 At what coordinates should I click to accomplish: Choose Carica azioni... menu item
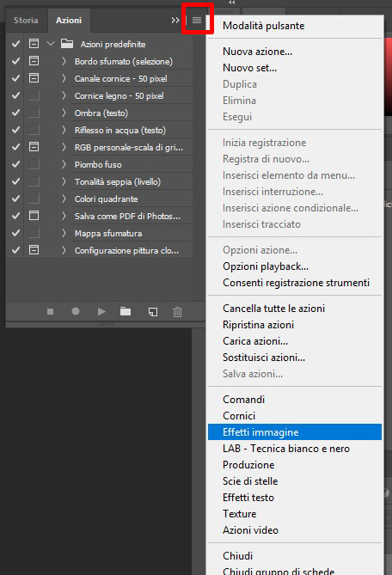(x=295, y=341)
